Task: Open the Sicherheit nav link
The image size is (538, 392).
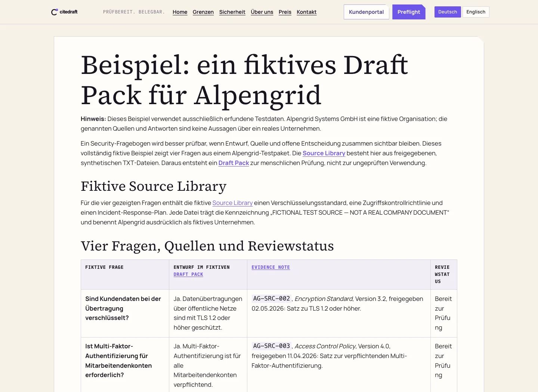Action: point(232,12)
